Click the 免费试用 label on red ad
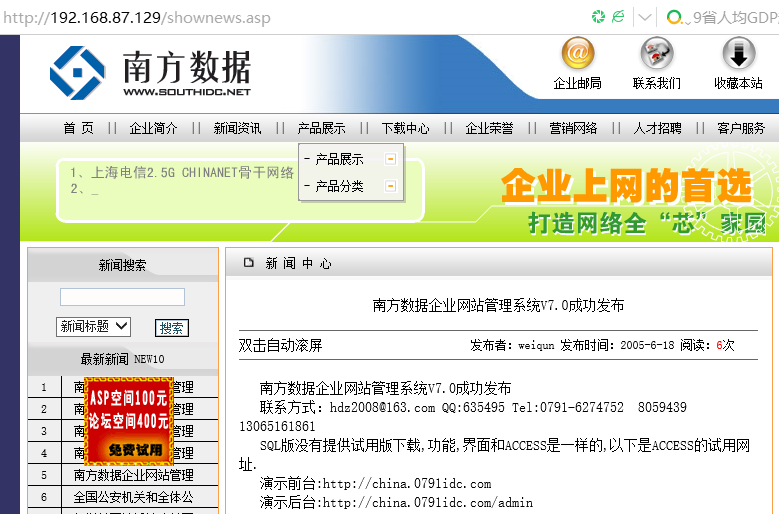Viewport: 779px width, 514px height. click(135, 449)
